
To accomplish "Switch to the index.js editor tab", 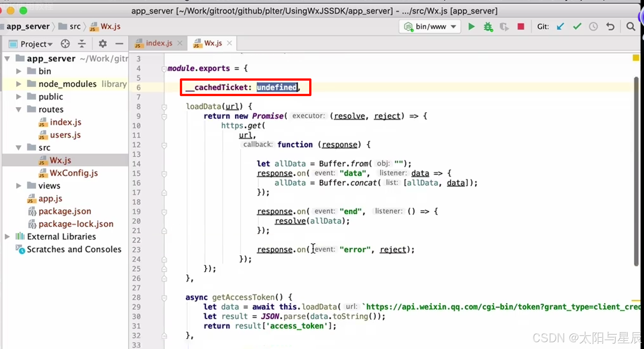I will (159, 43).
